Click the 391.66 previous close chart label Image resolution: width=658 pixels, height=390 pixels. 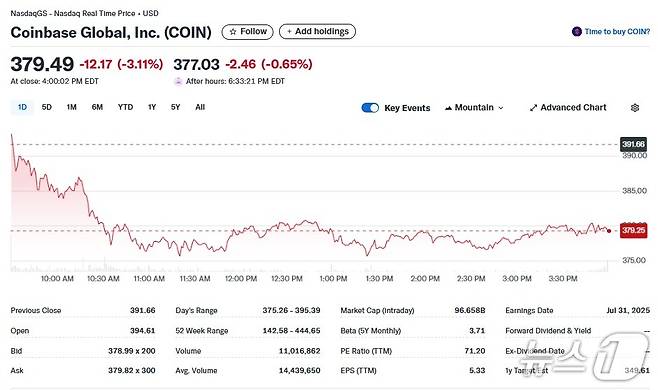click(x=633, y=144)
